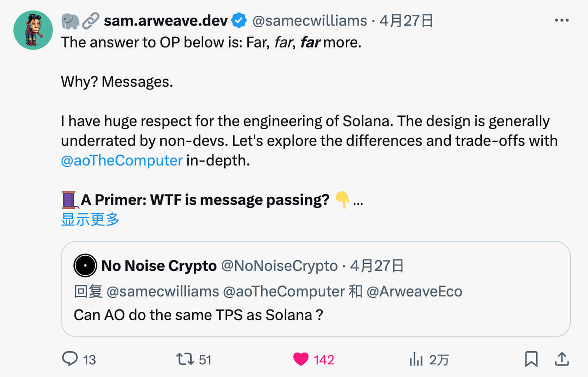The width and height of the screenshot is (588, 377).
Task: View post analytics with the bar chart icon
Action: point(416,360)
